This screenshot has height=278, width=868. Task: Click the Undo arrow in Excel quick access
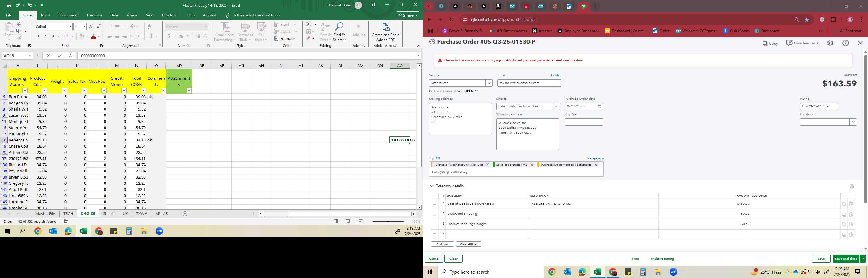tap(30, 5)
